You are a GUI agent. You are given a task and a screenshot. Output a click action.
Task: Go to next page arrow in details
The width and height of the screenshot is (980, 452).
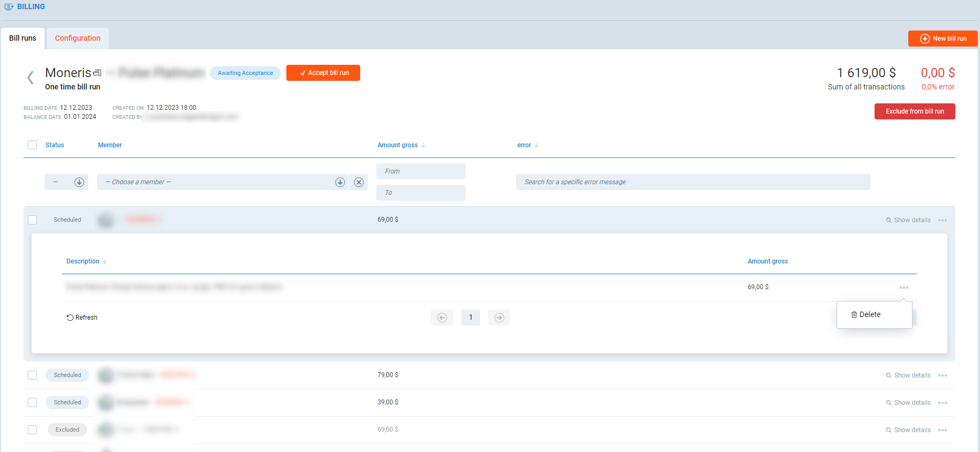[x=499, y=318]
